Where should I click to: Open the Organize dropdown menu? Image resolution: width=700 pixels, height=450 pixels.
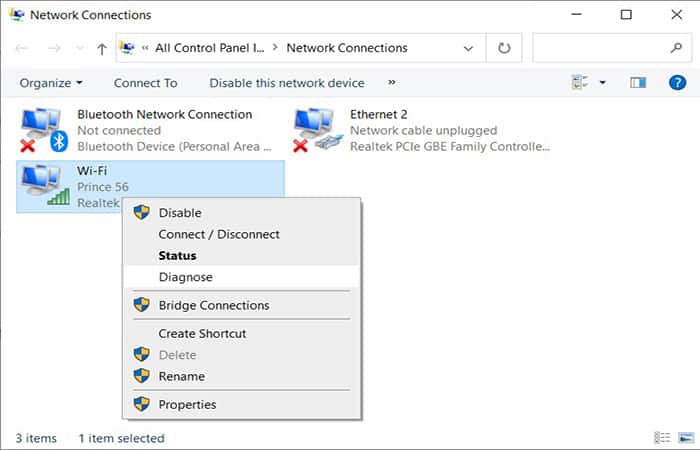pos(51,83)
